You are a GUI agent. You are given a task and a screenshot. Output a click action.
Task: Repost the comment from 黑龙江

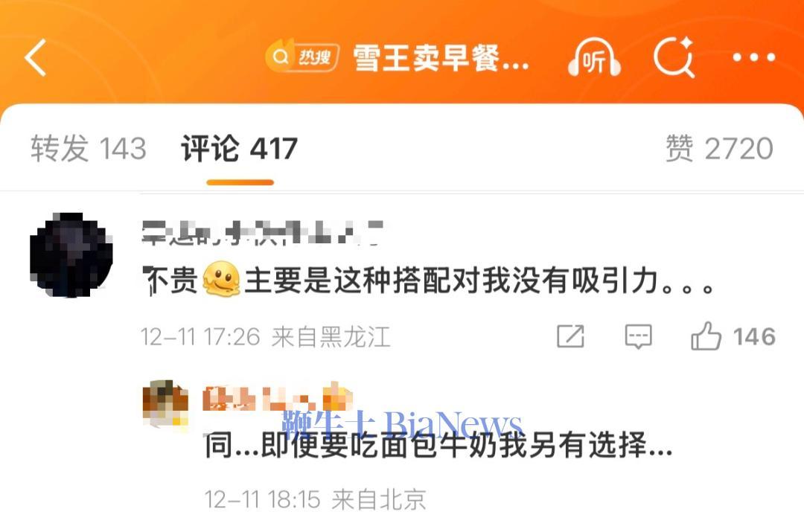point(571,336)
